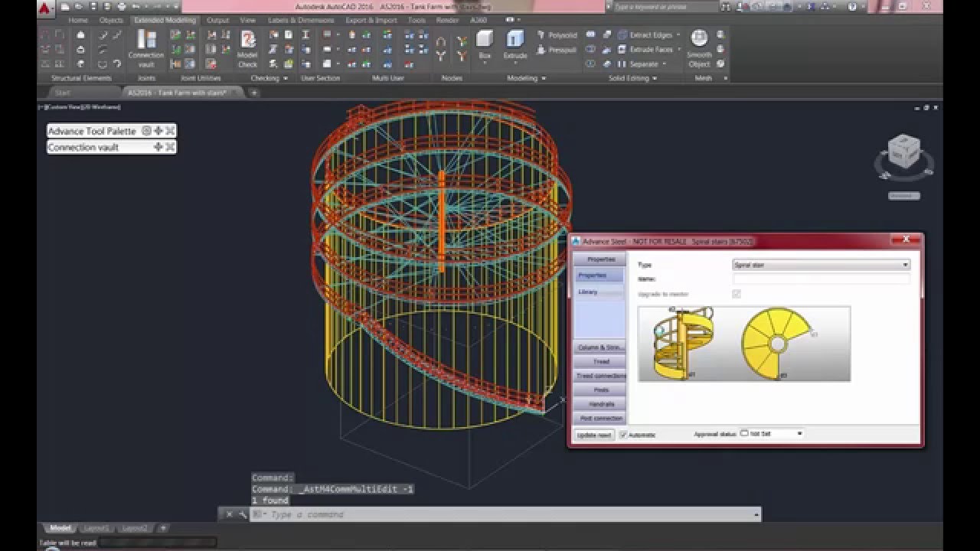Open the Handrails settings page

(x=601, y=403)
